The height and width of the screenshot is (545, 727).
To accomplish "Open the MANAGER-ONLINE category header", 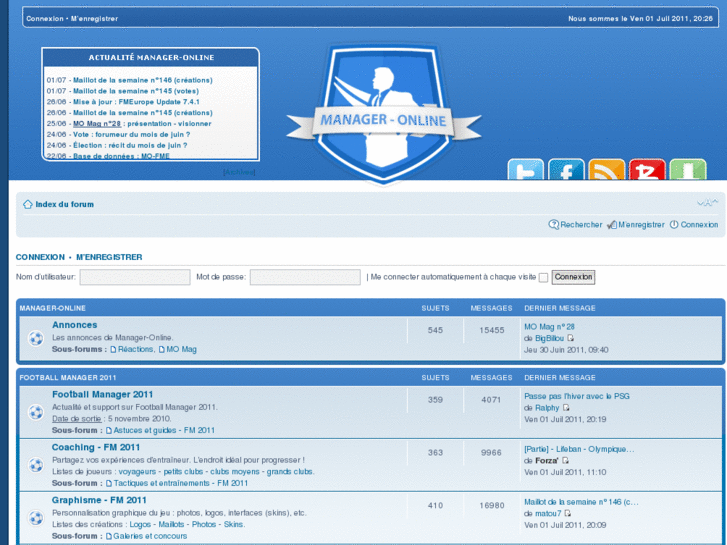I will [52, 308].
